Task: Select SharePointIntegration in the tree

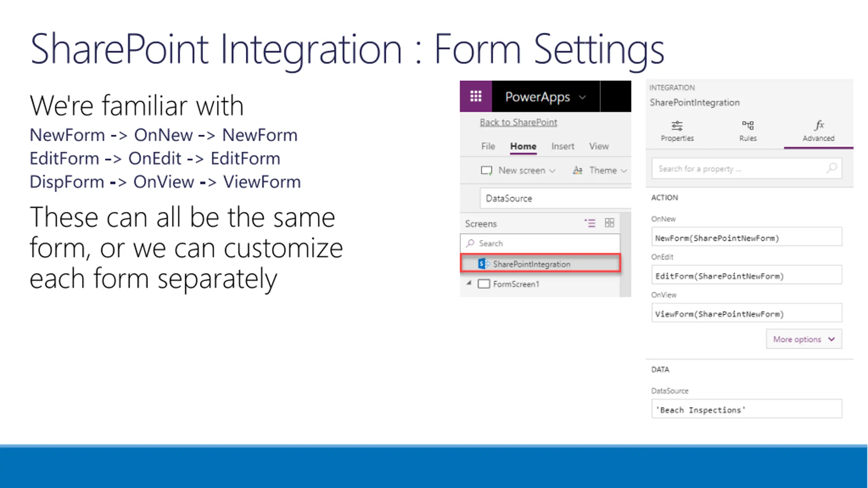Action: click(x=540, y=263)
